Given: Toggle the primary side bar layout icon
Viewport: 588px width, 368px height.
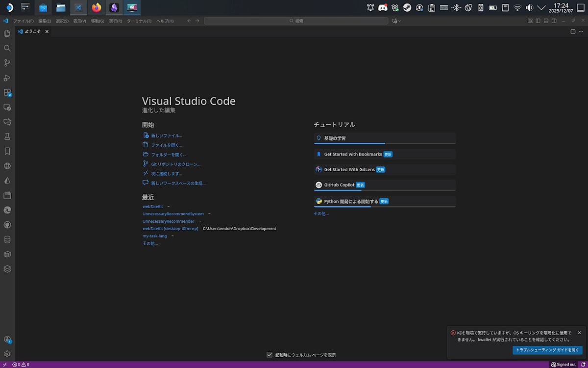Looking at the screenshot, I should (538, 21).
